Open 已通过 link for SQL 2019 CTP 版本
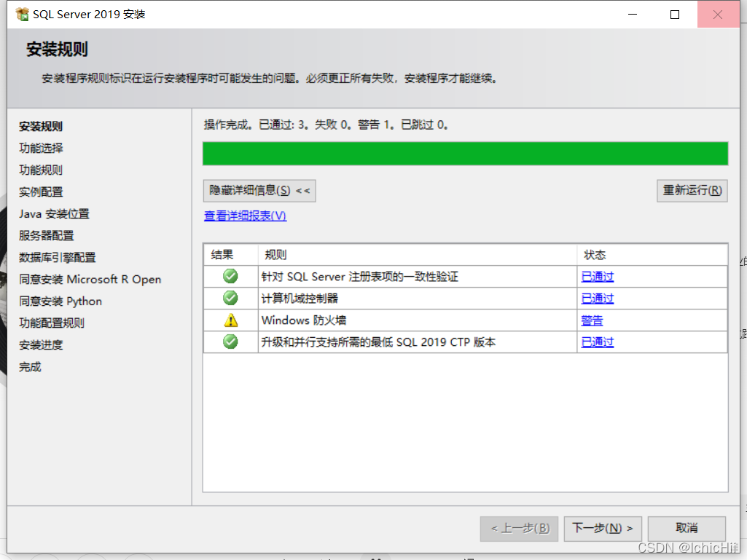 [598, 342]
